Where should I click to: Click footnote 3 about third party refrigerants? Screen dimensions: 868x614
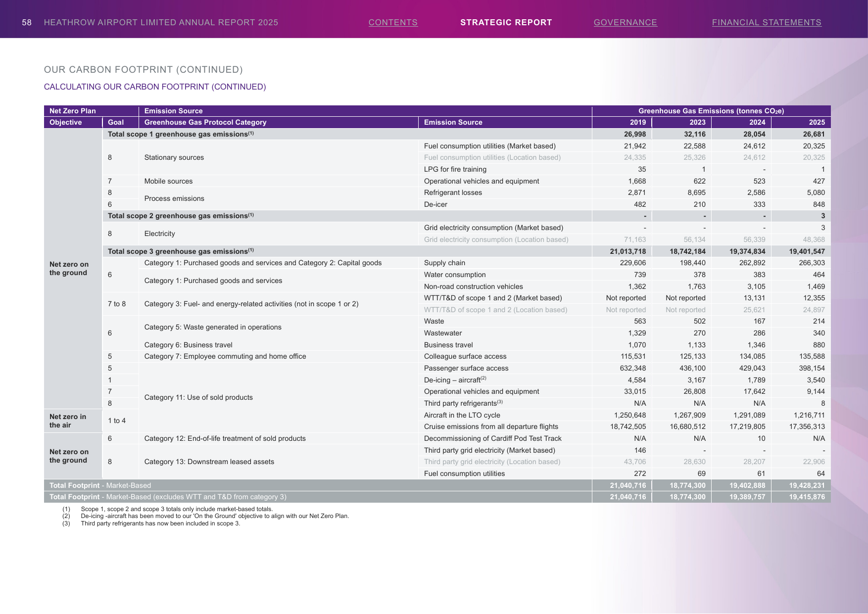pos(151,523)
